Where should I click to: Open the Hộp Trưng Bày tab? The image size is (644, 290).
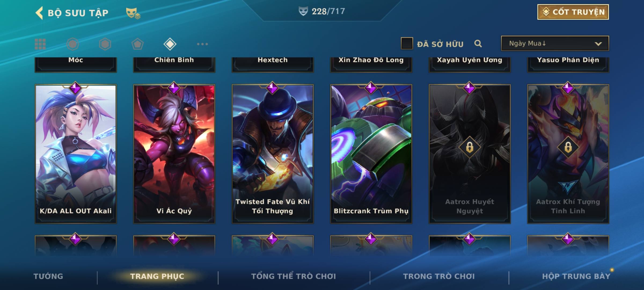point(576,276)
